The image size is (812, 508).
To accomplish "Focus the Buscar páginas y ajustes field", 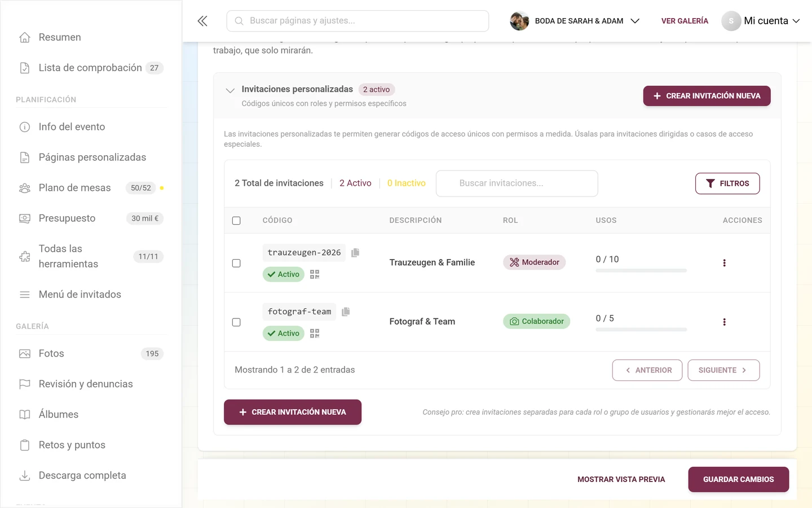I will coord(358,21).
